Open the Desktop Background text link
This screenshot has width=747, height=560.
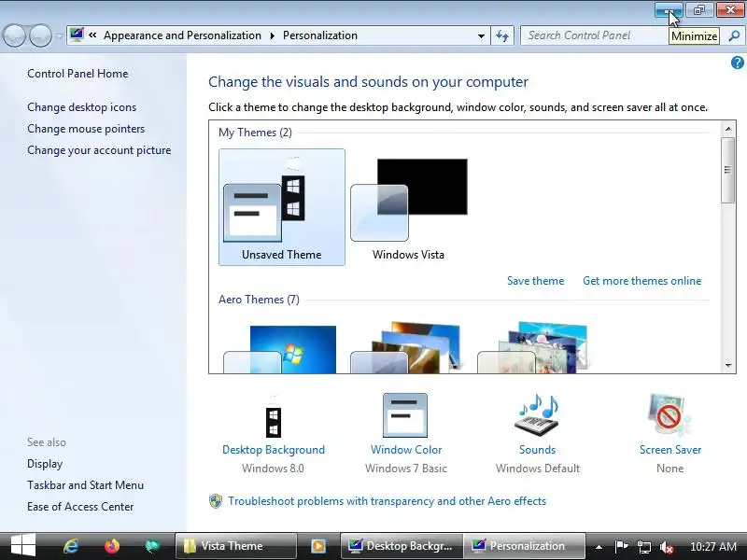(x=274, y=450)
